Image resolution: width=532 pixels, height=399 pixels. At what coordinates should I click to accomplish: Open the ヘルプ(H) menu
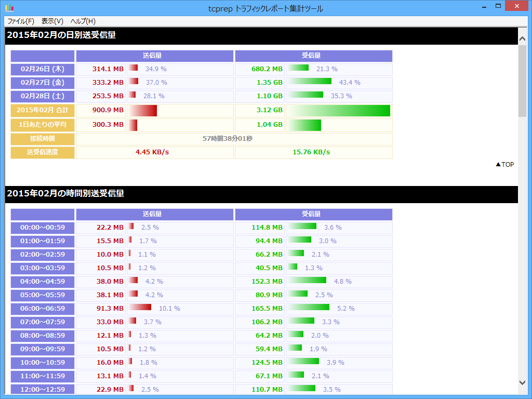coord(82,21)
